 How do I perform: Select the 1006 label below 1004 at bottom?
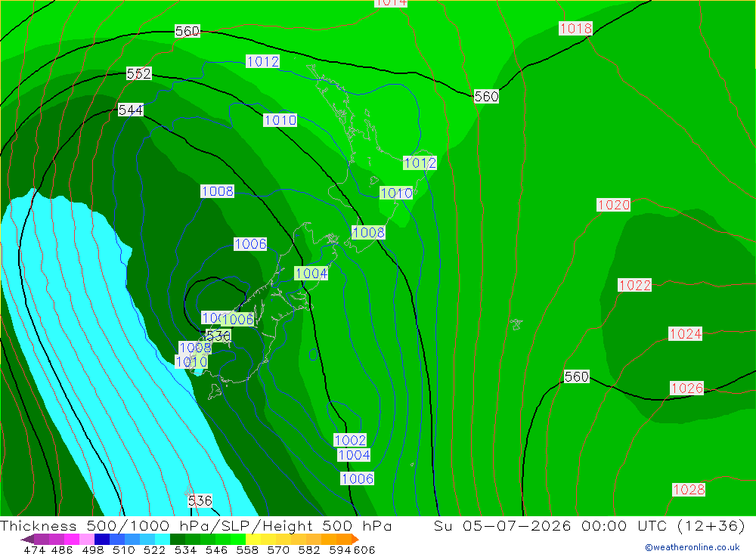point(358,478)
